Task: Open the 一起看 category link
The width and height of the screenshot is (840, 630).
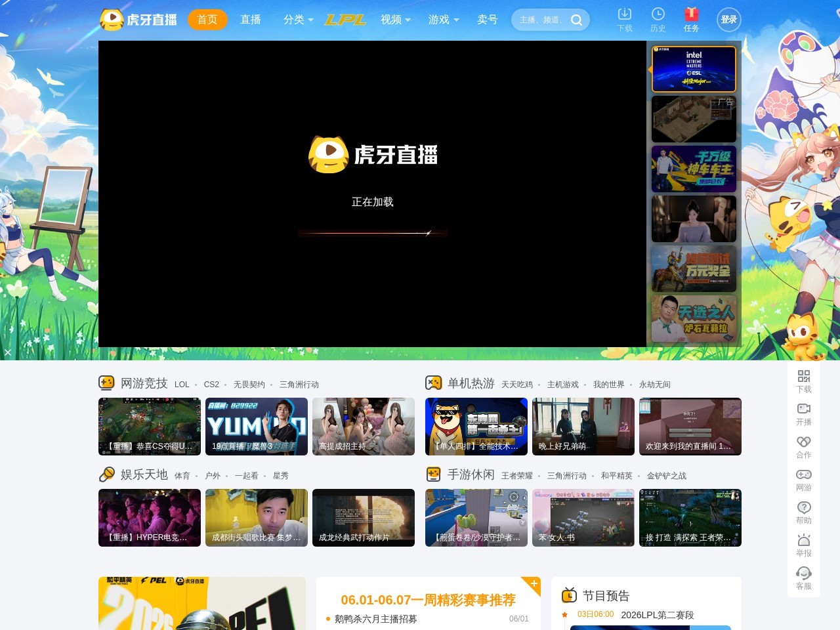Action: [x=247, y=476]
